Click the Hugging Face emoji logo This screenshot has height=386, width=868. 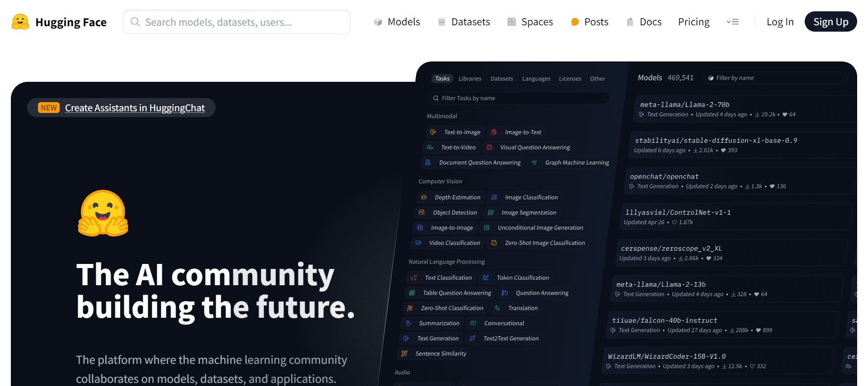point(20,22)
